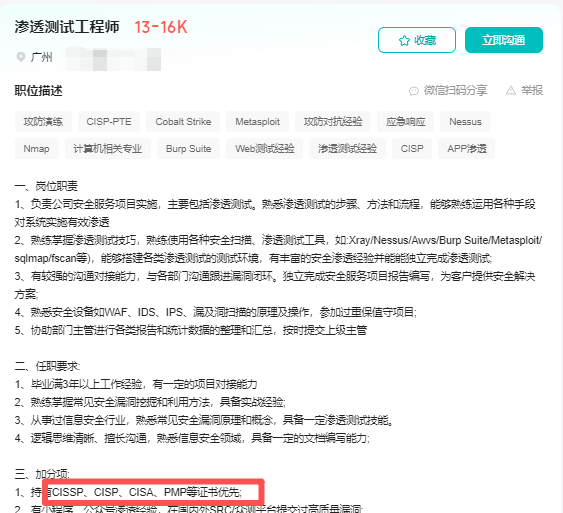Click the WeChat chat bubble share icon
Image resolution: width=563 pixels, height=513 pixels.
coord(414,91)
